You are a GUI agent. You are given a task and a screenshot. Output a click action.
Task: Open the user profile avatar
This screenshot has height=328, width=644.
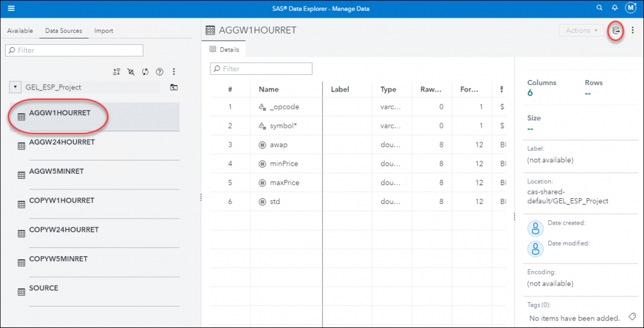[630, 8]
